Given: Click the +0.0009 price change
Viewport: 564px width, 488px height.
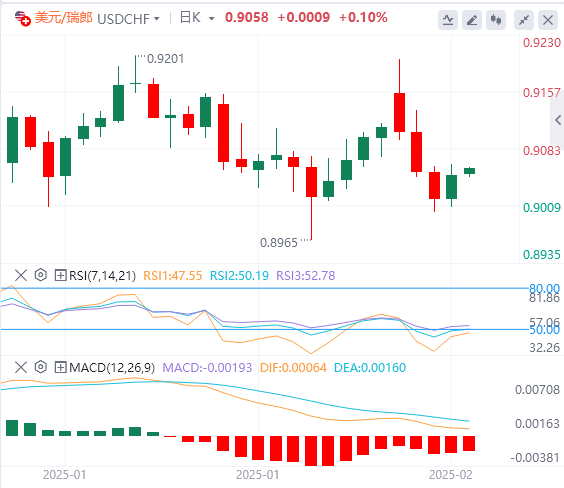Looking at the screenshot, I should tap(304, 17).
